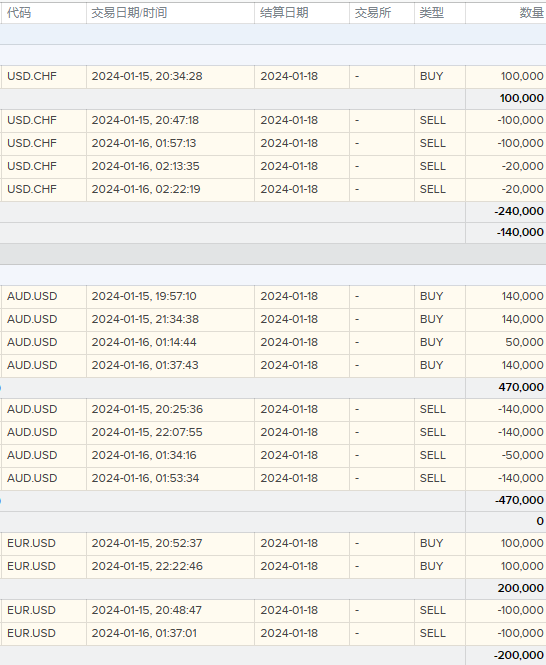Click the AUD.USD SELL trade at 22:07:55
This screenshot has height=665, width=546.
point(273,433)
